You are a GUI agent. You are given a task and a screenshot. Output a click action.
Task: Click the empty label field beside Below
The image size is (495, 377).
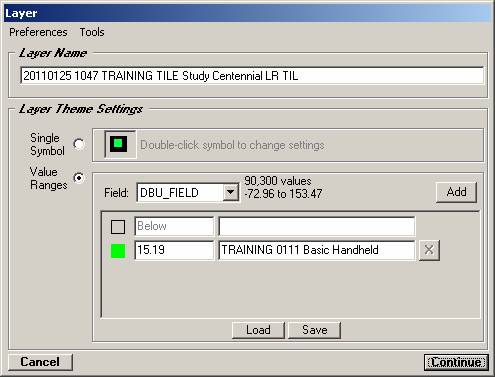[x=317, y=226]
